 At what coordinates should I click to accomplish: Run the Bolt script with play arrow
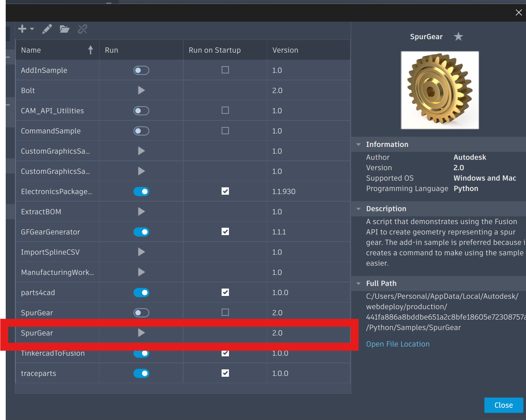point(141,90)
